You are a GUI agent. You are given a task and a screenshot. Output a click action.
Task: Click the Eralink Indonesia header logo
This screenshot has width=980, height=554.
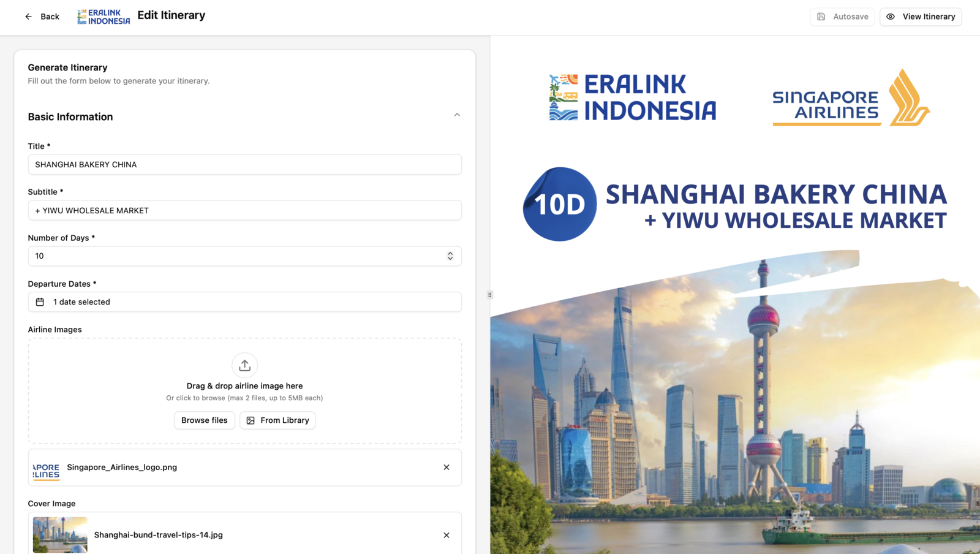click(104, 17)
